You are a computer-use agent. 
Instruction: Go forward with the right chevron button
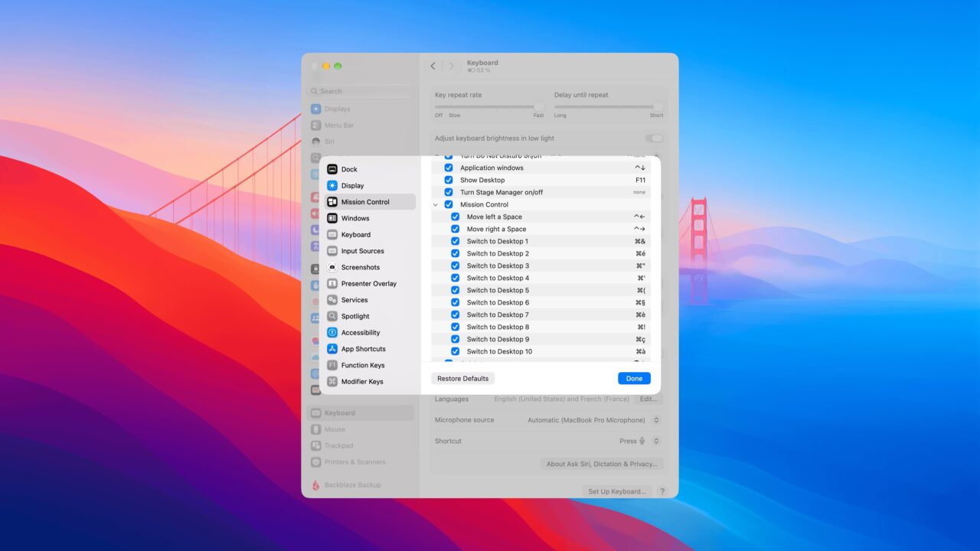click(451, 67)
